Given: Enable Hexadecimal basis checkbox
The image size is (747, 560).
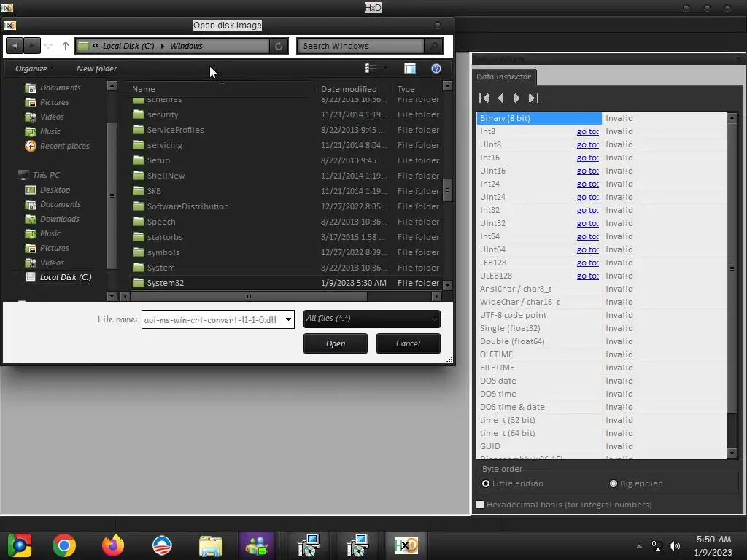Looking at the screenshot, I should pos(480,505).
